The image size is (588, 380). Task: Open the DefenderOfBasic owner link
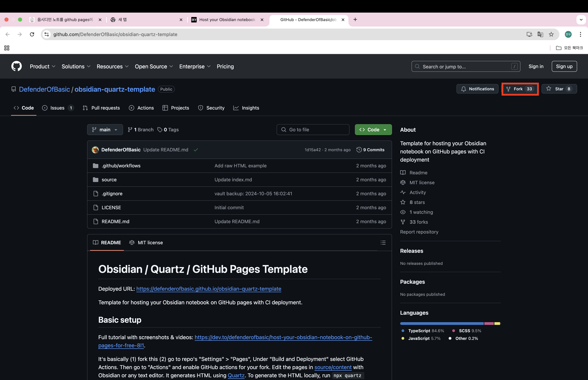pyautogui.click(x=44, y=89)
